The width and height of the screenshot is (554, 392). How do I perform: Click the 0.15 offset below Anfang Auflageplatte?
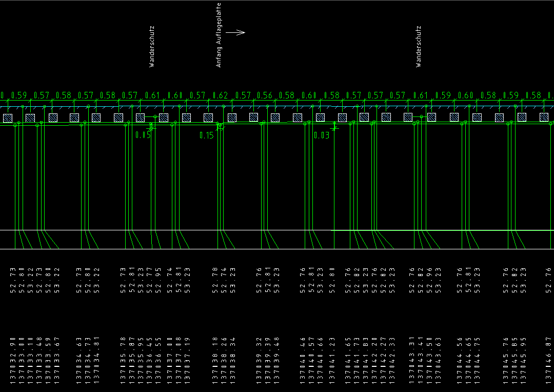click(x=206, y=135)
